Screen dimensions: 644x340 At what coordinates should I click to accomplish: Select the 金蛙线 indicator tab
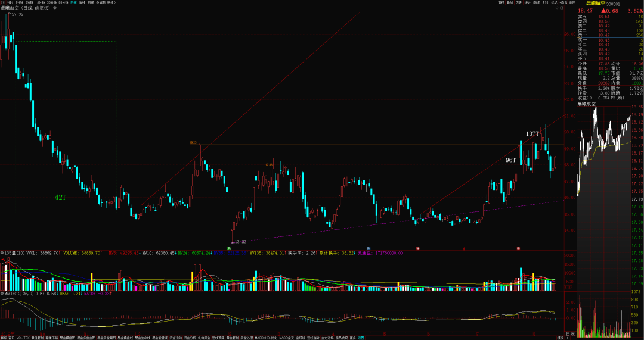click(x=301, y=338)
